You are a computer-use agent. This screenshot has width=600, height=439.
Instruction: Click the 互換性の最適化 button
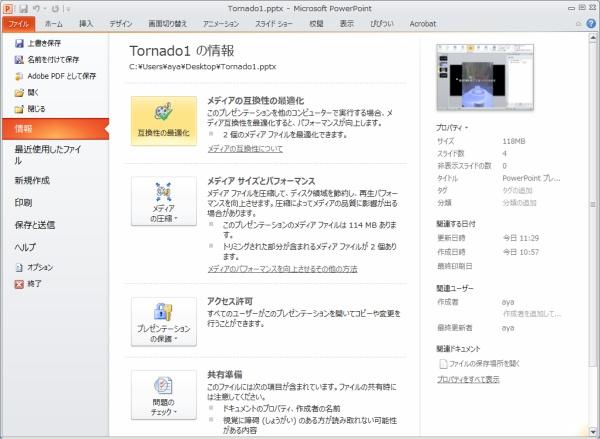(x=164, y=121)
